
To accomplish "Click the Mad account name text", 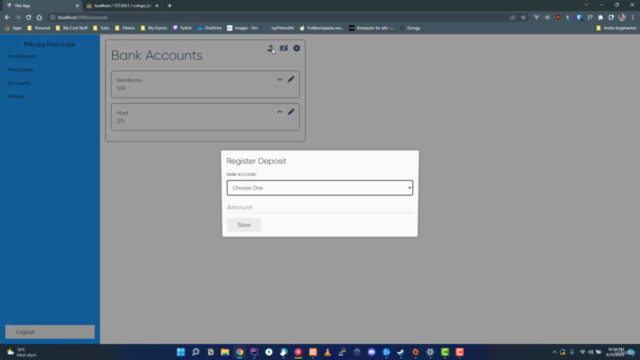I will click(122, 113).
